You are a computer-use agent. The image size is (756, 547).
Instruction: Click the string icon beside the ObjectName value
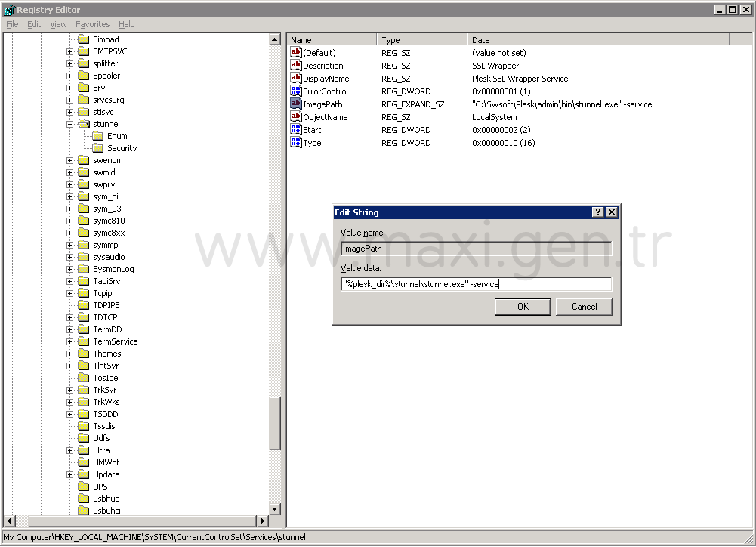pyautogui.click(x=295, y=117)
